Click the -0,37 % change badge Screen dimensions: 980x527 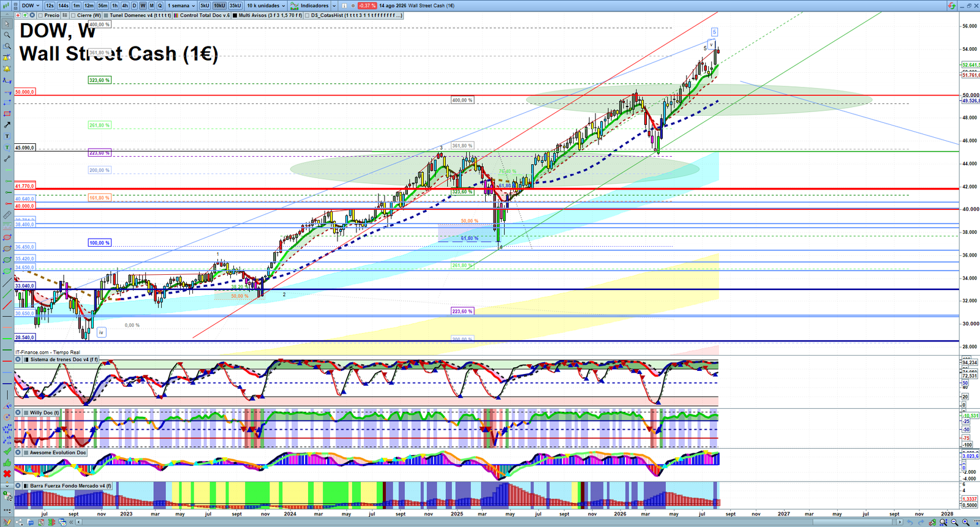pos(367,6)
